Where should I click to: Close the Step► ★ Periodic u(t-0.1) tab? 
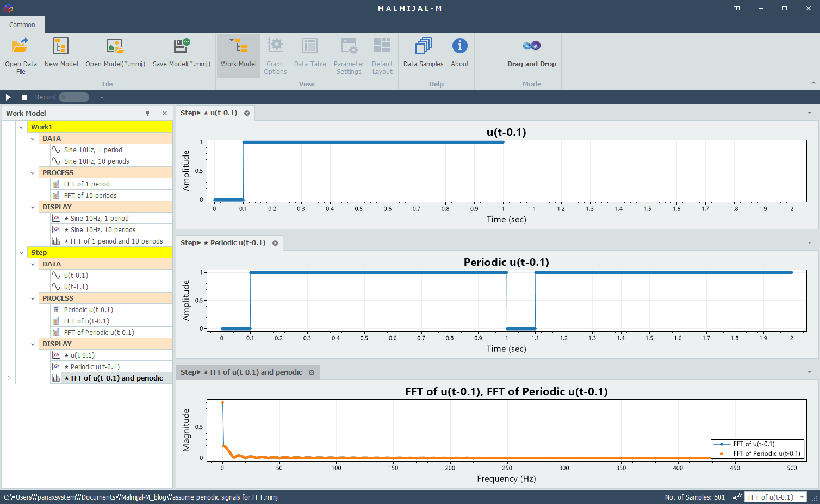coord(275,243)
